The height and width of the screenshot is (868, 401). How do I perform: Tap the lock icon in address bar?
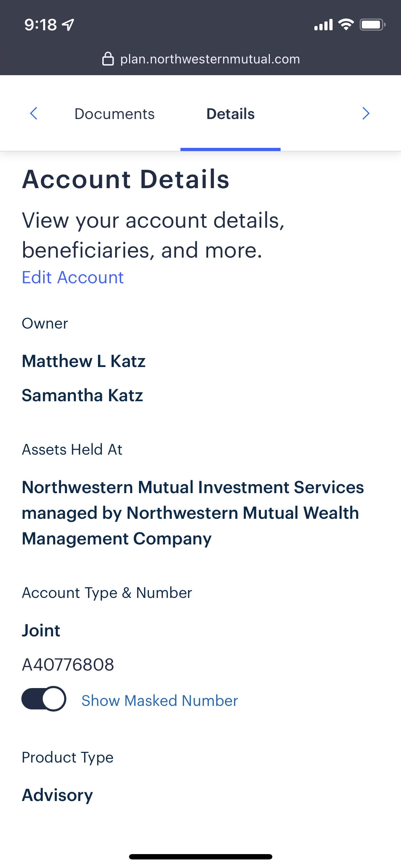[x=108, y=59]
